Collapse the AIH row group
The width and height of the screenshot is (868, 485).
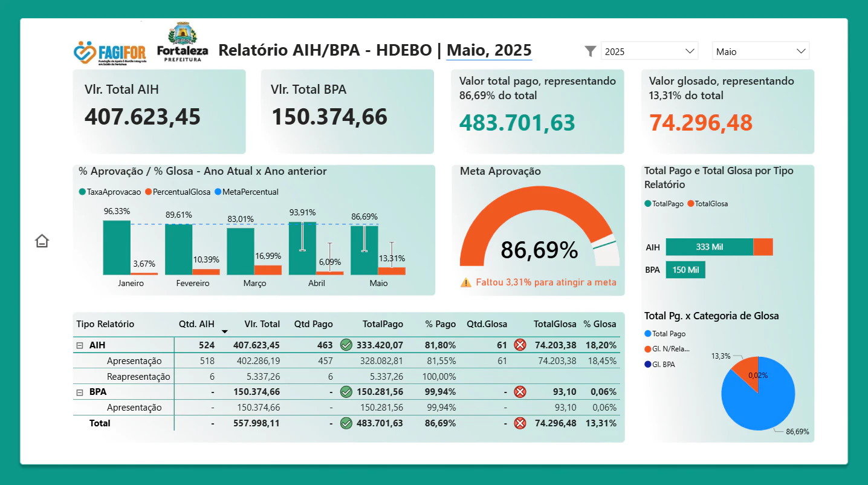(80, 345)
